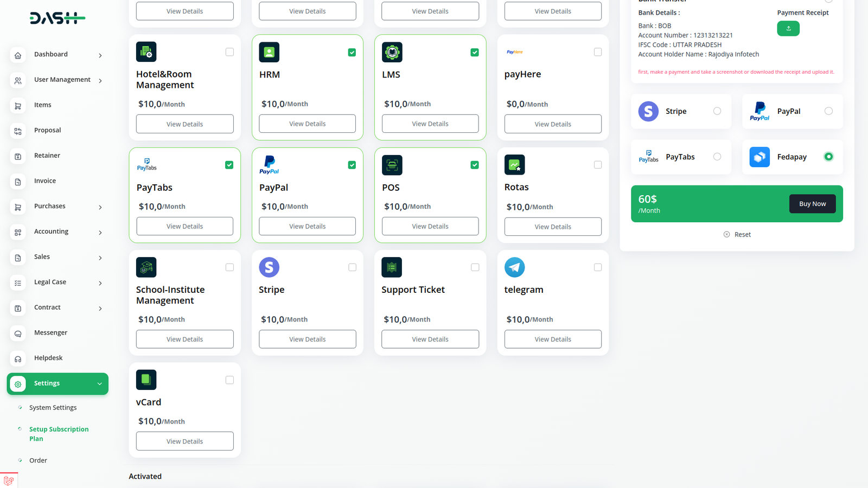The image size is (868, 488).
Task: Click the Hotel&Room Management module icon
Action: (x=146, y=52)
